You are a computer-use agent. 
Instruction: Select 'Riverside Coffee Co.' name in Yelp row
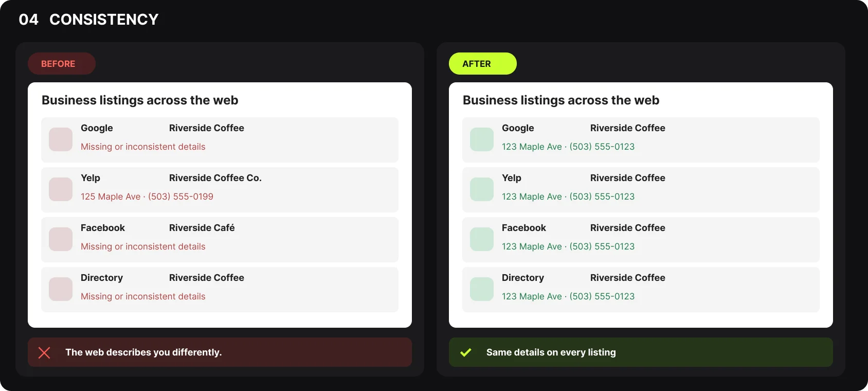(215, 178)
